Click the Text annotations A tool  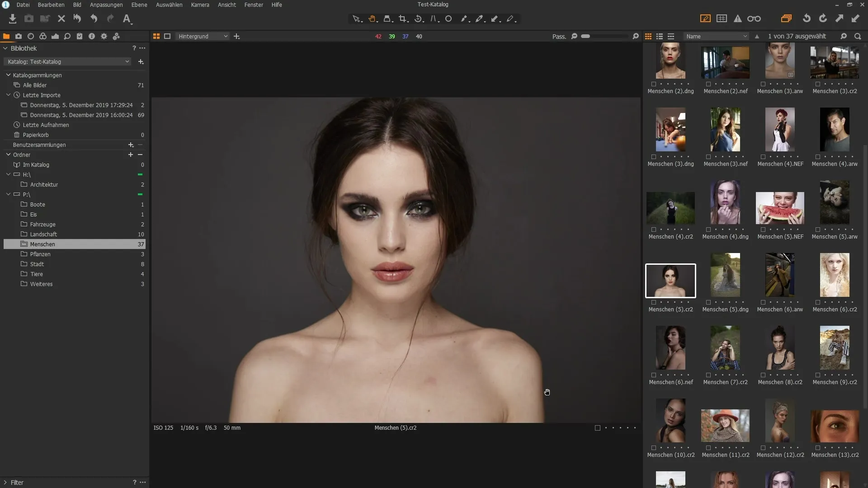coord(127,19)
